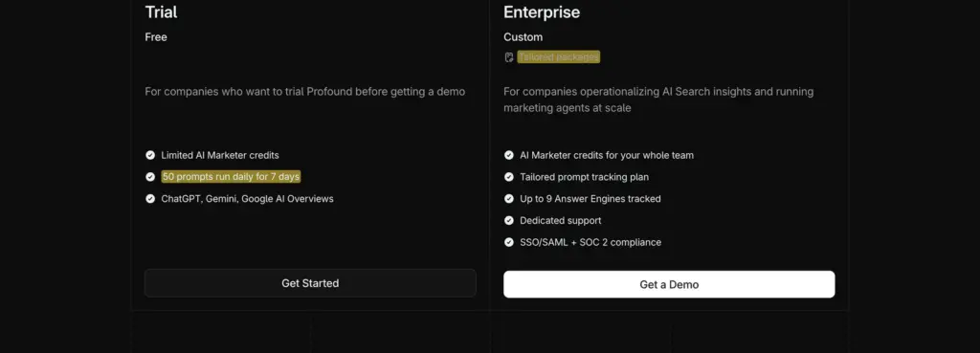Click the icon next to Tailored packages
This screenshot has height=353, width=980.
coord(509,57)
